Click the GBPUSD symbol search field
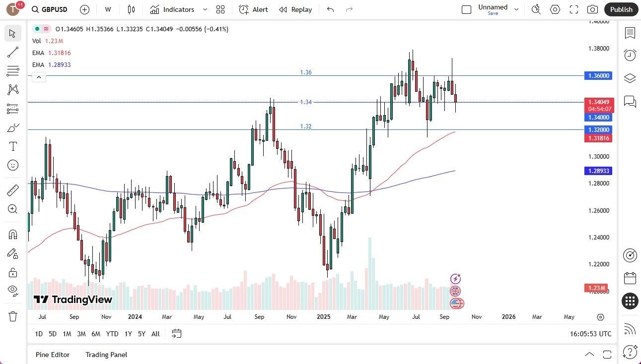 click(49, 9)
